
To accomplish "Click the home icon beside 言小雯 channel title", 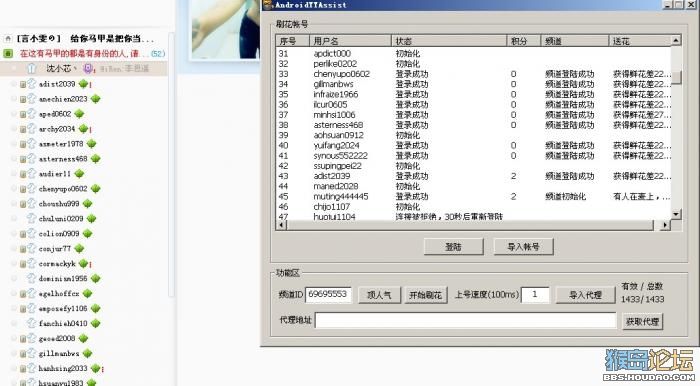I will (8, 39).
